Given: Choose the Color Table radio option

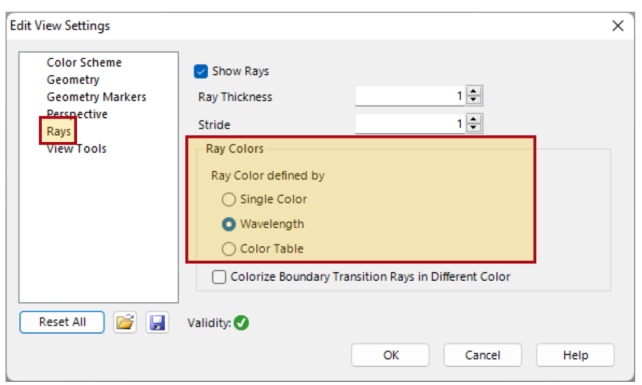Looking at the screenshot, I should click(228, 249).
